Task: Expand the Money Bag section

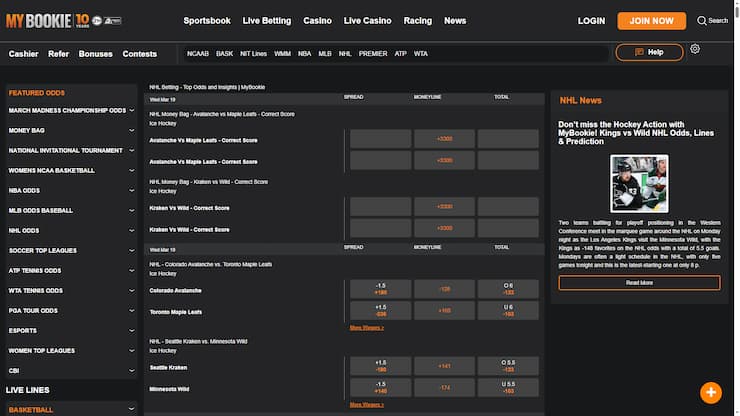Action: [71, 130]
